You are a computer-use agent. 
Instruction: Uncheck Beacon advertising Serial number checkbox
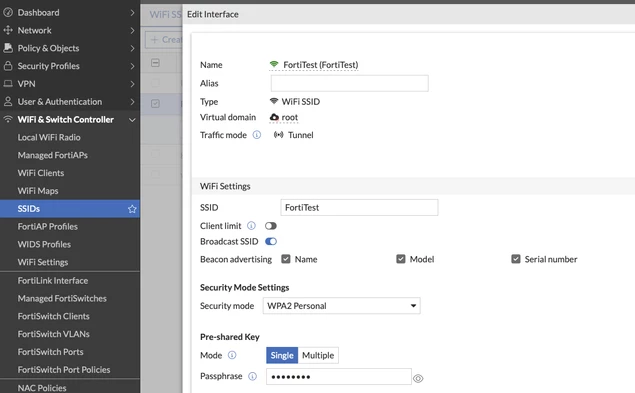(516, 259)
